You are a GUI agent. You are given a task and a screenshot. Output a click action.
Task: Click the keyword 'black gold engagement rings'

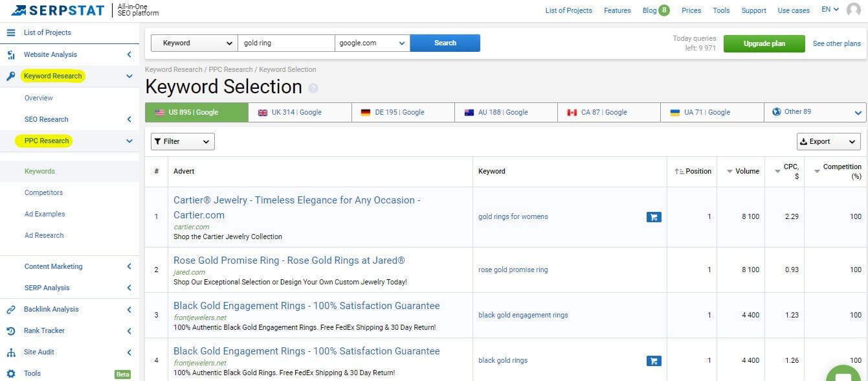pyautogui.click(x=523, y=315)
